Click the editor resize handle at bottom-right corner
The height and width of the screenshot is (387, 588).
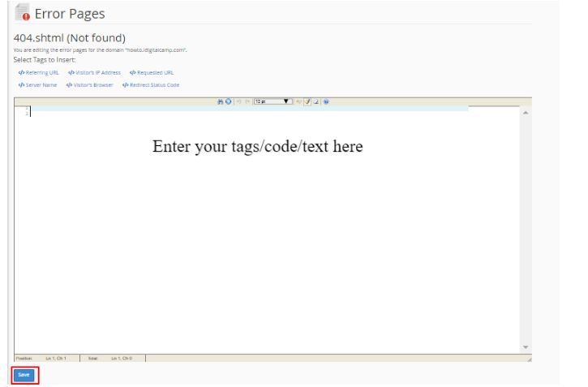529,359
